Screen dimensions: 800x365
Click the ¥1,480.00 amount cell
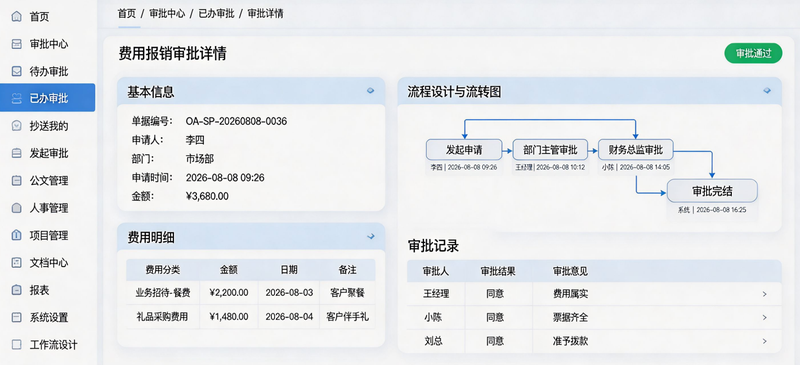coord(229,317)
